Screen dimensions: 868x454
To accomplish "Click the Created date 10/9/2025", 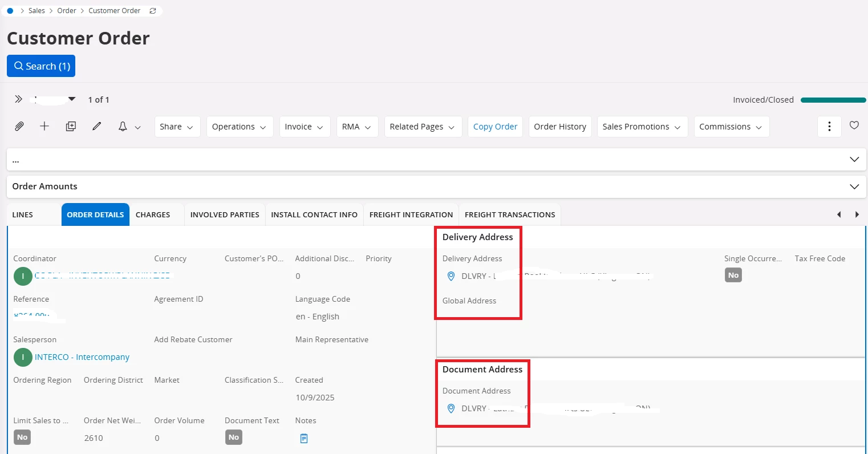I will pyautogui.click(x=315, y=398).
